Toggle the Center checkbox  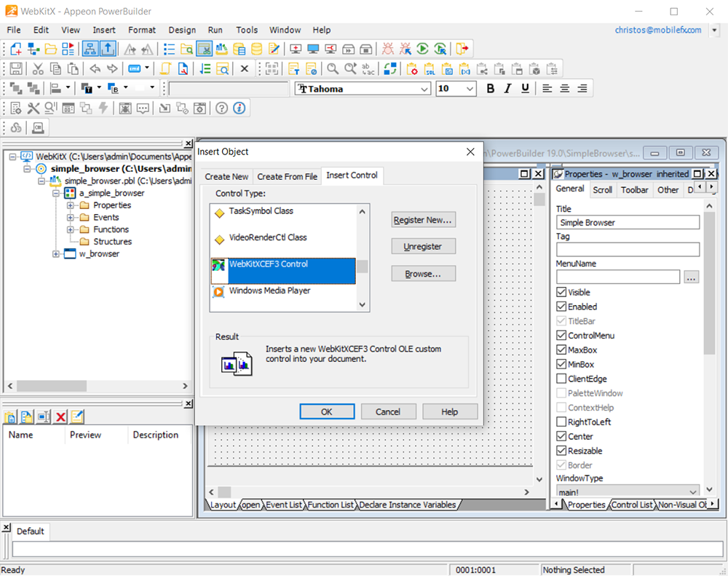[561, 436]
